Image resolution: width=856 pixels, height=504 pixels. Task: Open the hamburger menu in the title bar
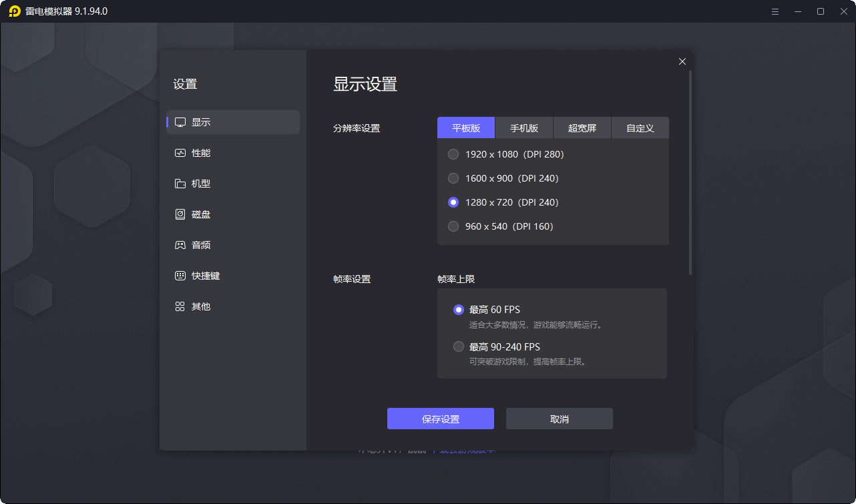tap(775, 11)
